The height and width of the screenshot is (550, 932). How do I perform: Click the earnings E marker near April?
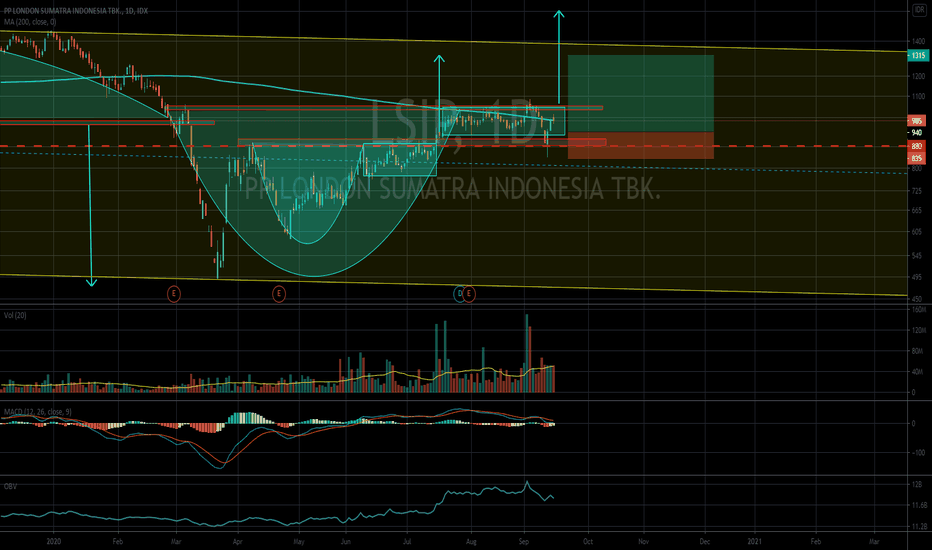point(279,293)
